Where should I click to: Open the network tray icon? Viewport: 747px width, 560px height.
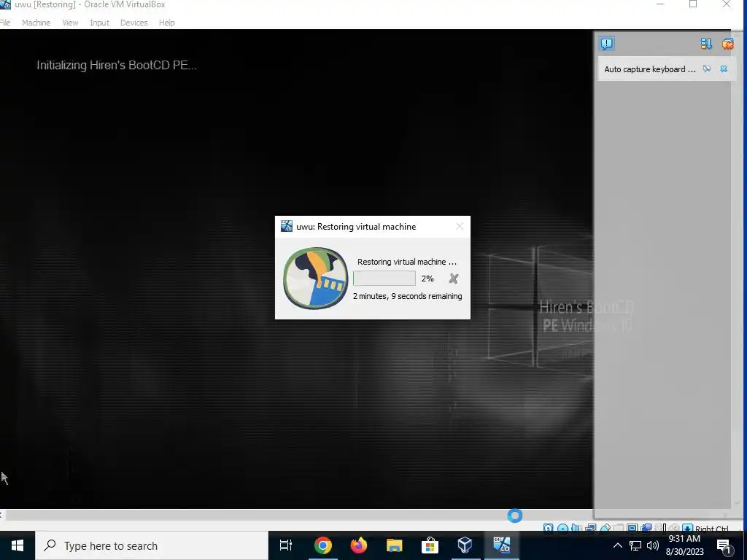635,545
